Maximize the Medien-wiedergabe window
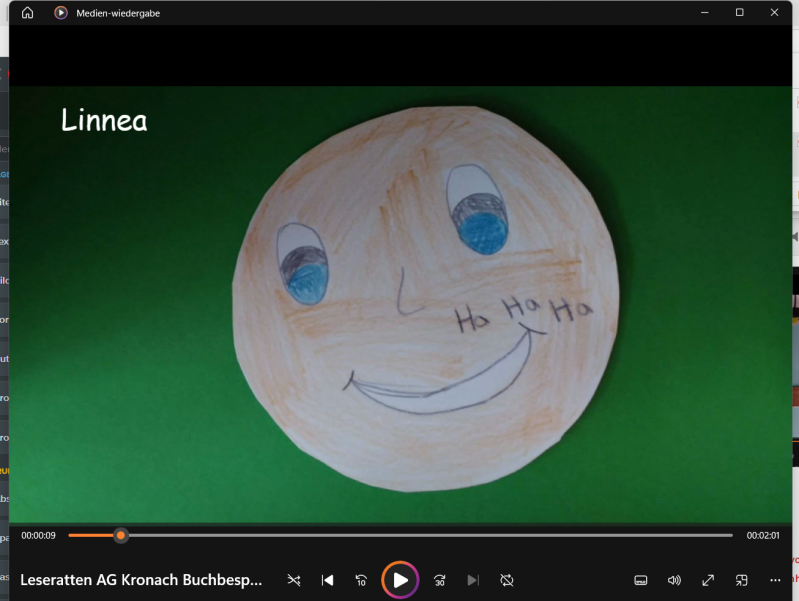799x601 pixels. click(x=739, y=13)
